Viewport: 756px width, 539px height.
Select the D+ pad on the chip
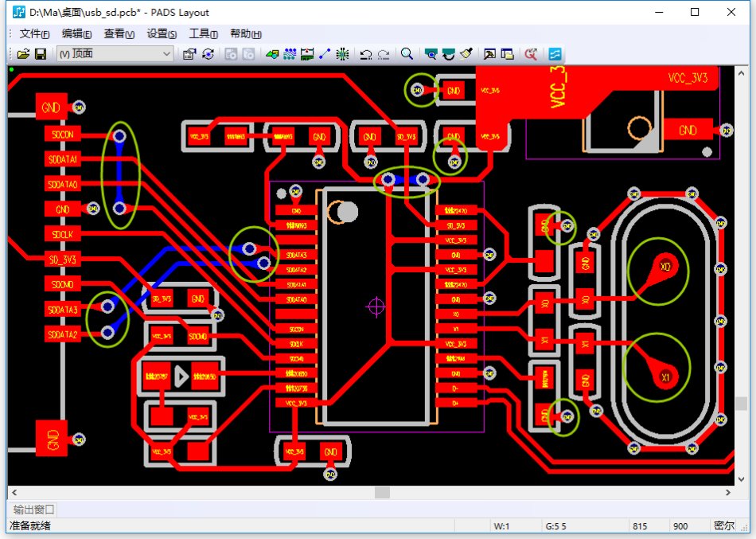tap(456, 403)
